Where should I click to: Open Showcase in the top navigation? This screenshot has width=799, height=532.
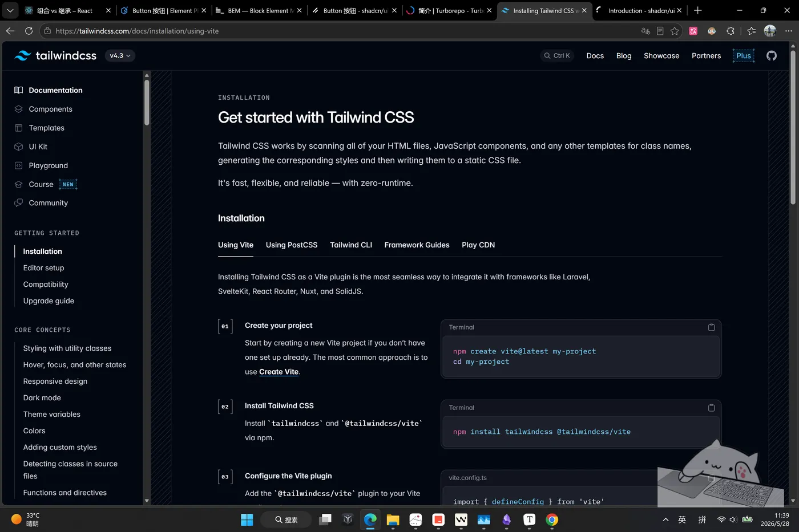tap(661, 56)
